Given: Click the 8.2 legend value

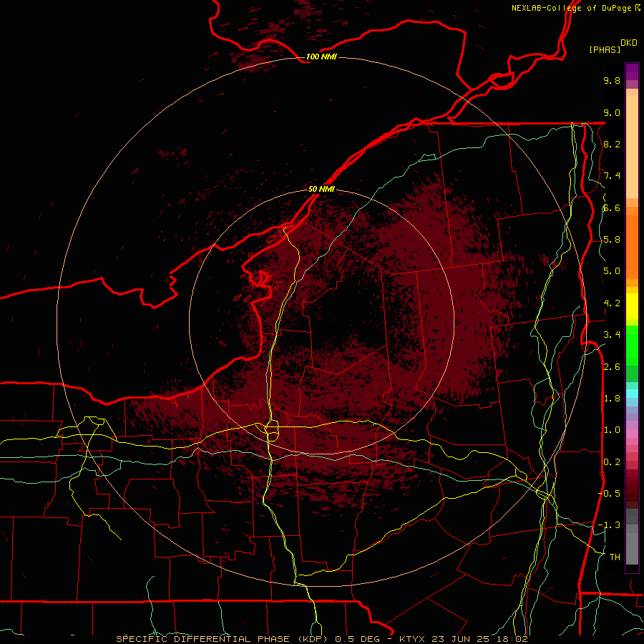Looking at the screenshot, I should click(x=612, y=144).
